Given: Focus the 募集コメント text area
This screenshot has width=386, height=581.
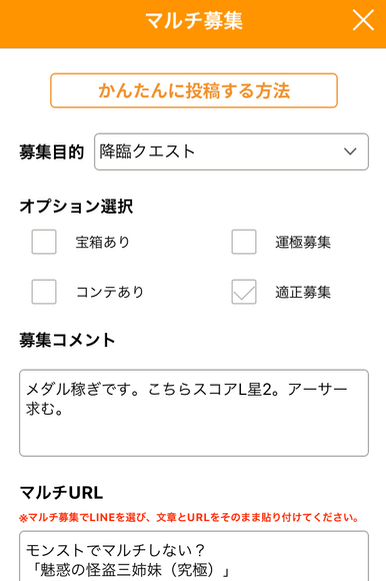Looking at the screenshot, I should point(194,413).
